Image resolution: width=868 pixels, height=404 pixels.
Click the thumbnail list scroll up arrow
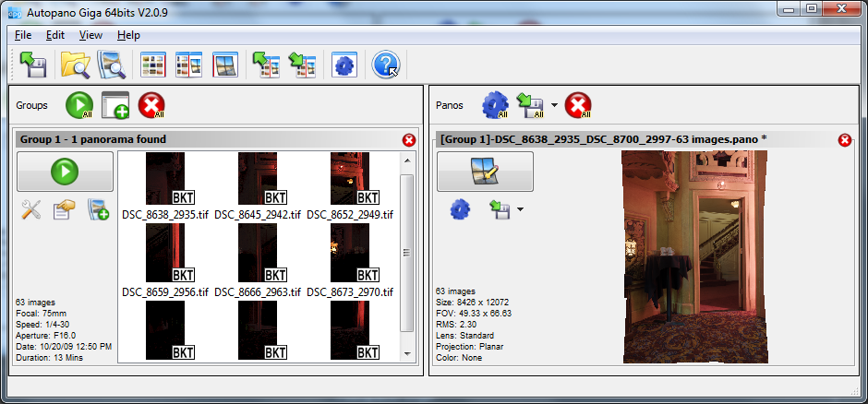point(407,160)
